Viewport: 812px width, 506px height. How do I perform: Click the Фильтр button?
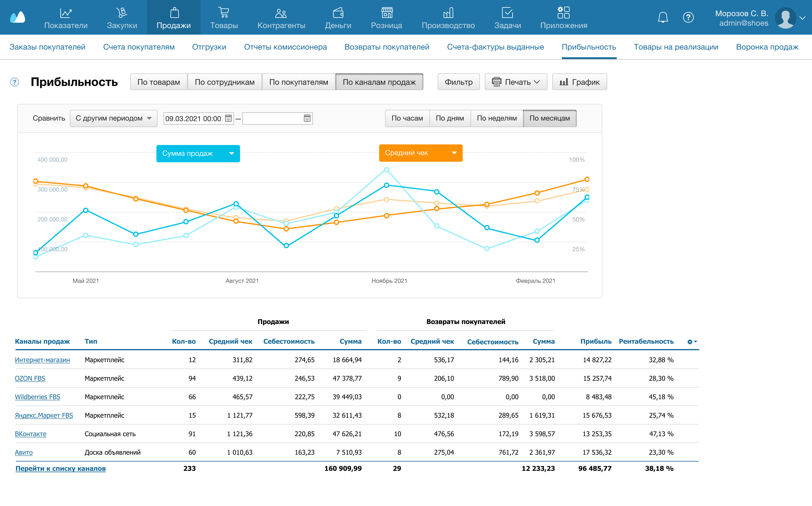tap(459, 82)
